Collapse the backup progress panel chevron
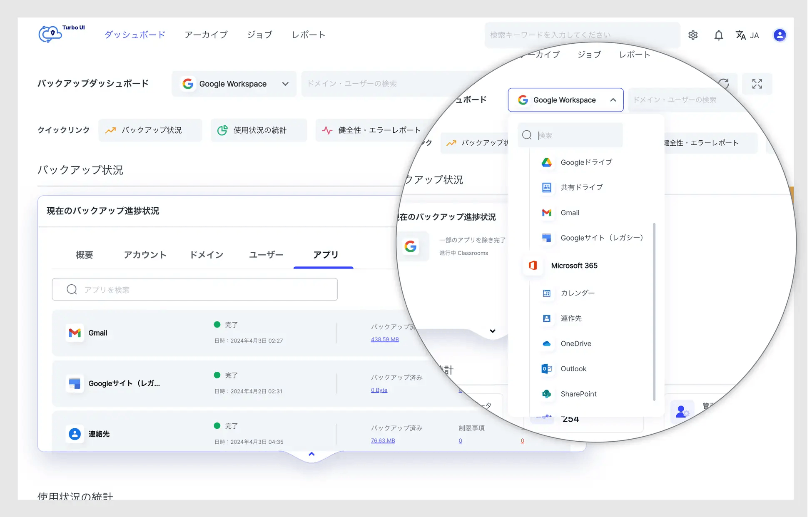The height and width of the screenshot is (517, 812). point(311,454)
